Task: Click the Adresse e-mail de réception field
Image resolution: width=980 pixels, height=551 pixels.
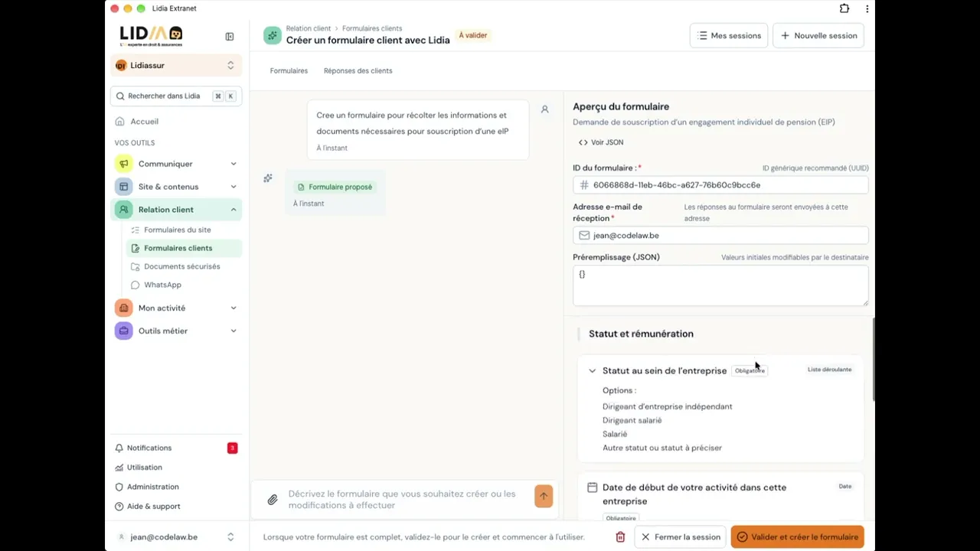Action: click(720, 236)
